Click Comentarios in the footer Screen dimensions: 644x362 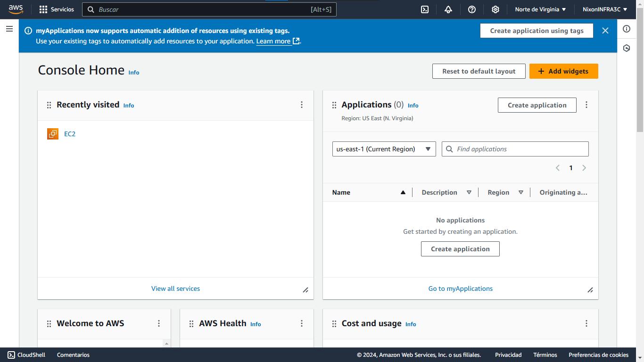[x=73, y=355]
